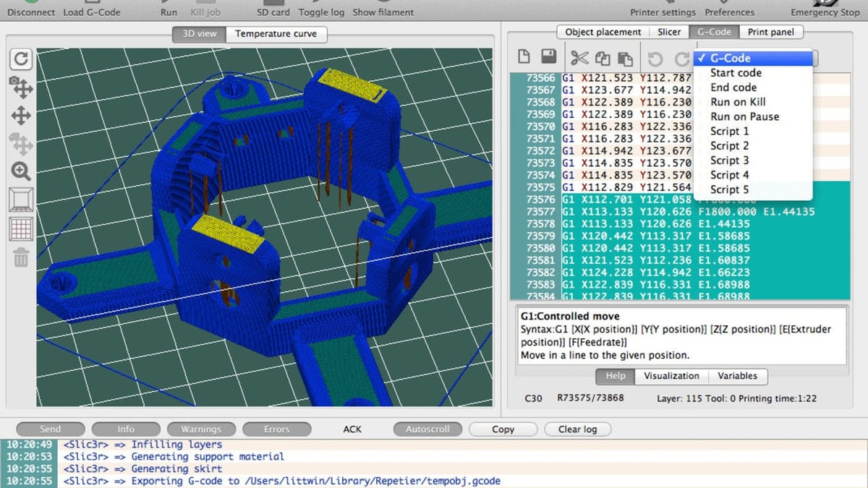Screen dimensions: 868x488
Task: Toggle the log display
Action: (x=321, y=12)
